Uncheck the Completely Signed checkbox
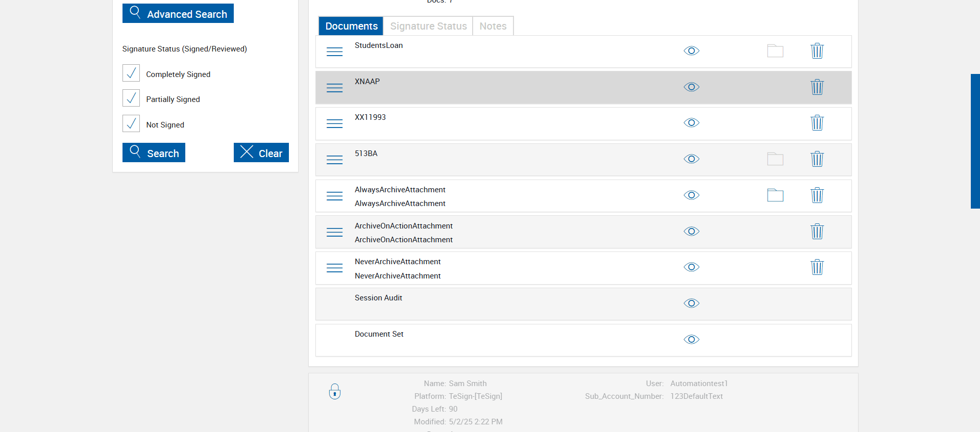The image size is (980, 432). click(131, 73)
